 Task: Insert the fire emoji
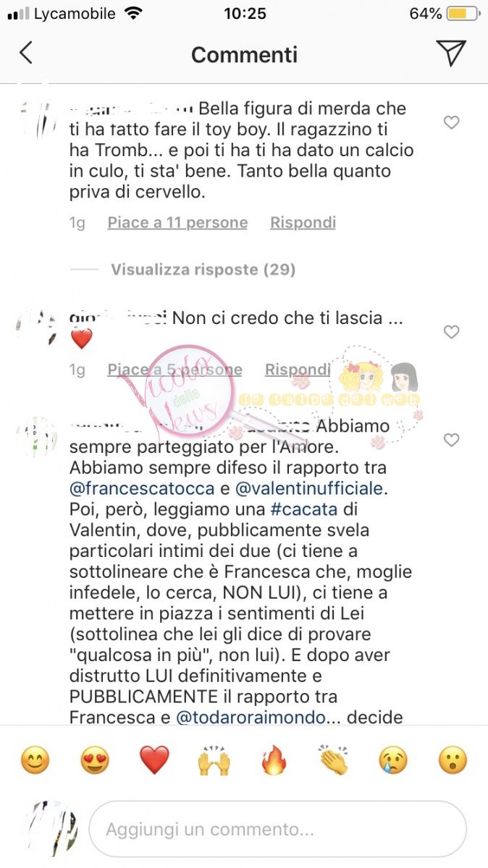(x=274, y=761)
